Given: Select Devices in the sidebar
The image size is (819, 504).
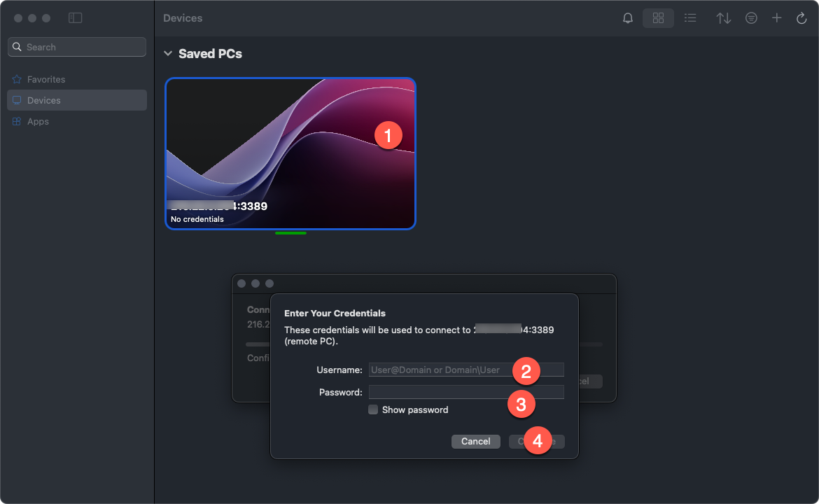Looking at the screenshot, I should [x=44, y=101].
